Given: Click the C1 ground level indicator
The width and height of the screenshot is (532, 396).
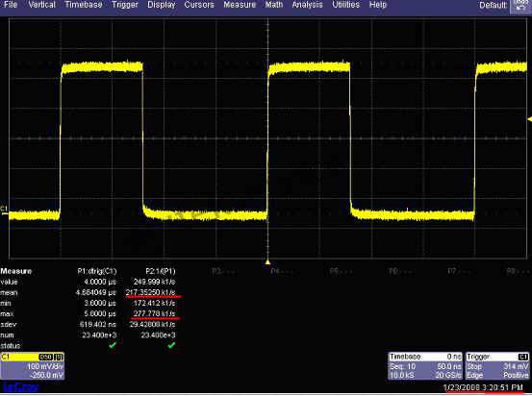Looking at the screenshot, I should coord(4,209).
